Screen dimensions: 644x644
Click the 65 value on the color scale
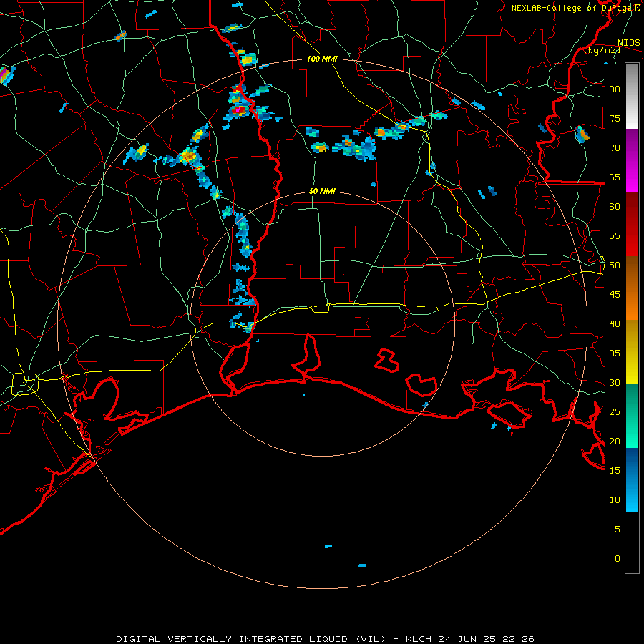(x=615, y=177)
